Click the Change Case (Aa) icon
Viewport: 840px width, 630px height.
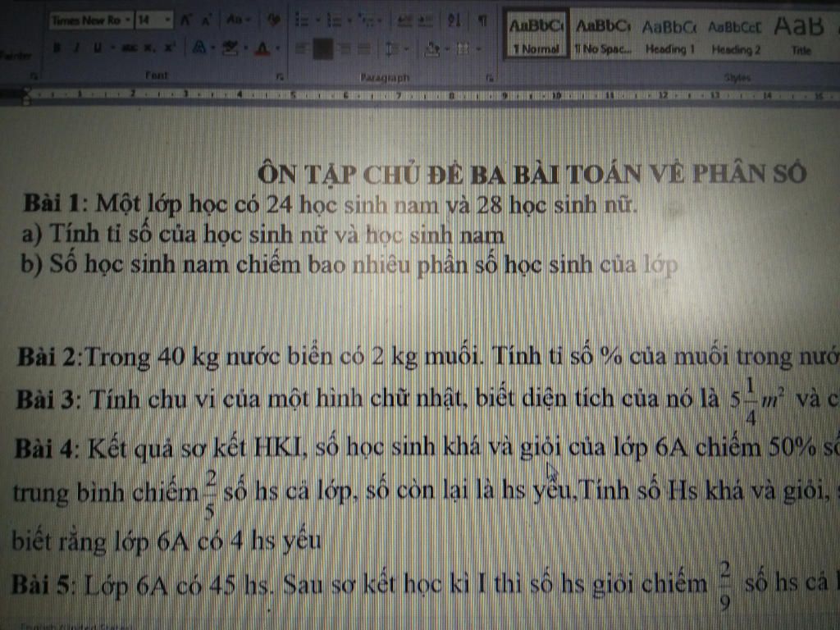coord(234,20)
